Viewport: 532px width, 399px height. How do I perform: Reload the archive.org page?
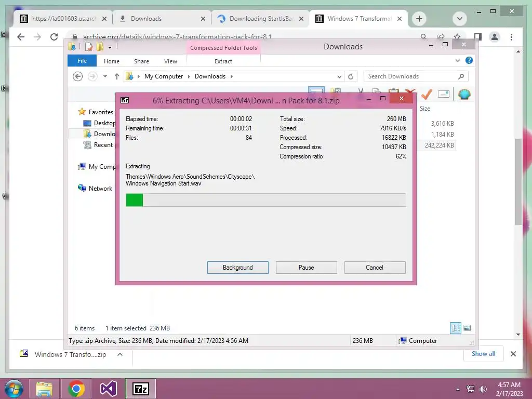(54, 37)
